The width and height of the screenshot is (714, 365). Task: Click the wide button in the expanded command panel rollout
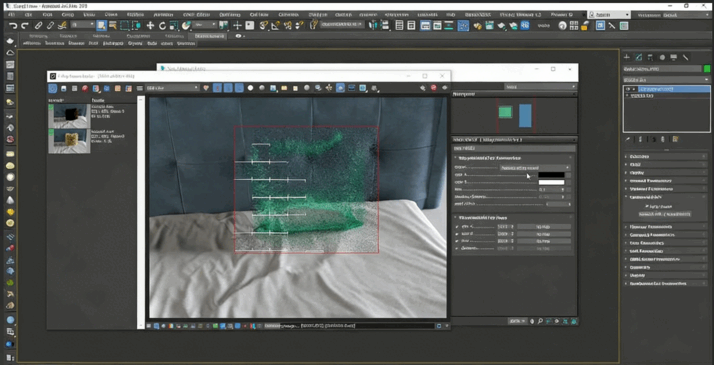point(665,214)
